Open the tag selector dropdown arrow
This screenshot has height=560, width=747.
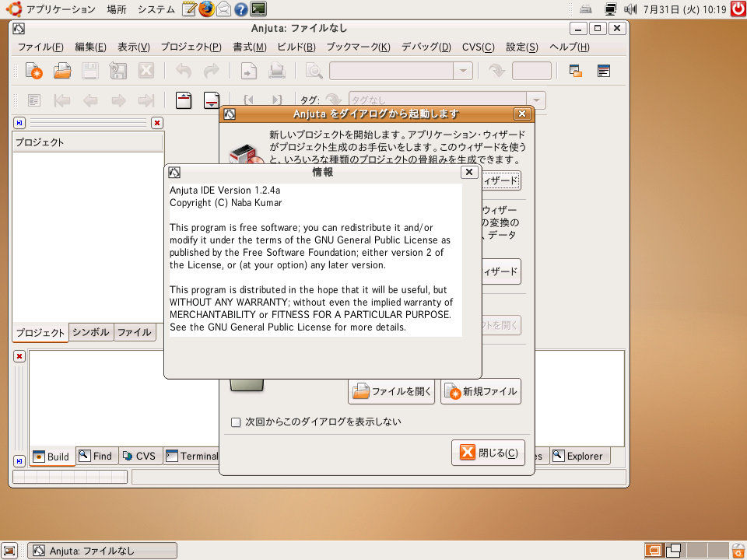[536, 100]
